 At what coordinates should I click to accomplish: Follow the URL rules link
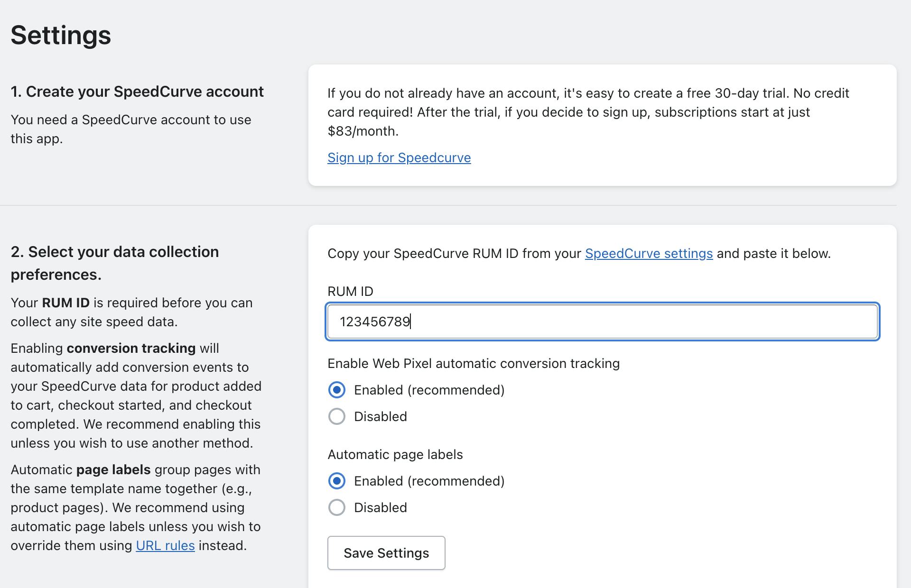165,546
